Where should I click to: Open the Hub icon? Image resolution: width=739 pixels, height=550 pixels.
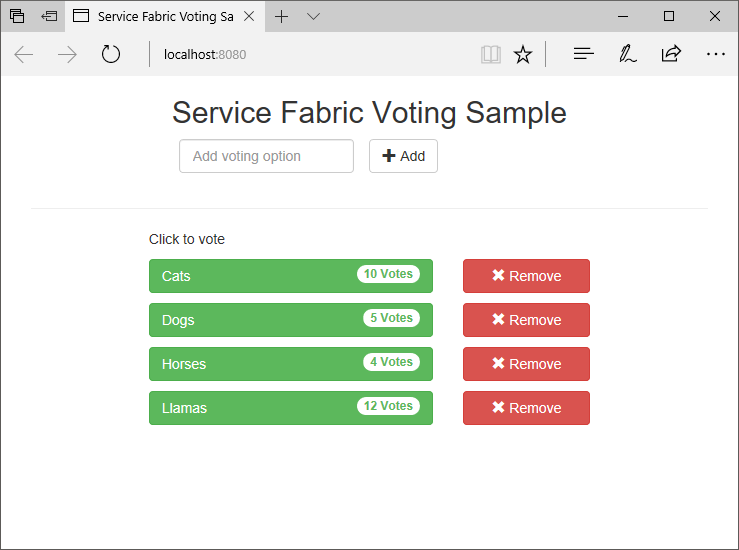coord(584,54)
